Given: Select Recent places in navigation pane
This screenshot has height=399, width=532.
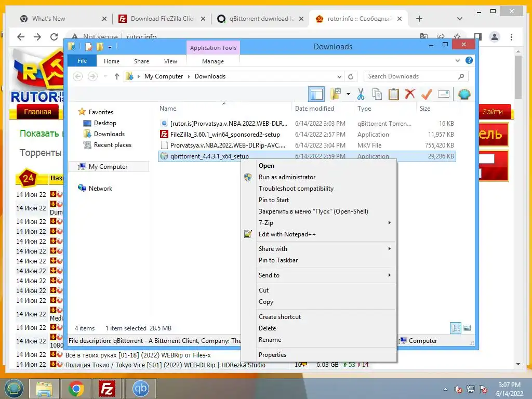Looking at the screenshot, I should (113, 145).
